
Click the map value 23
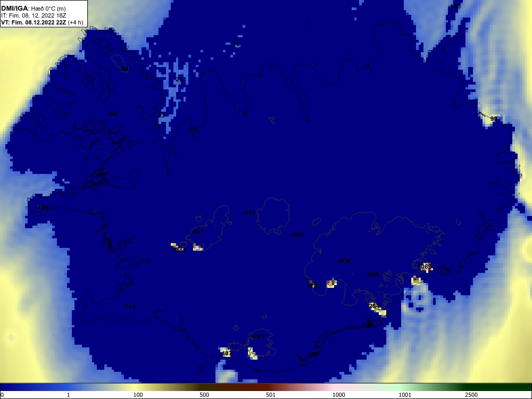(x=161, y=115)
